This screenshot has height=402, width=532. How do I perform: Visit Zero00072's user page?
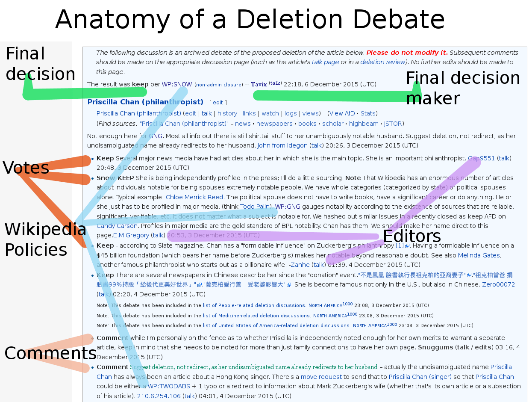point(498,284)
